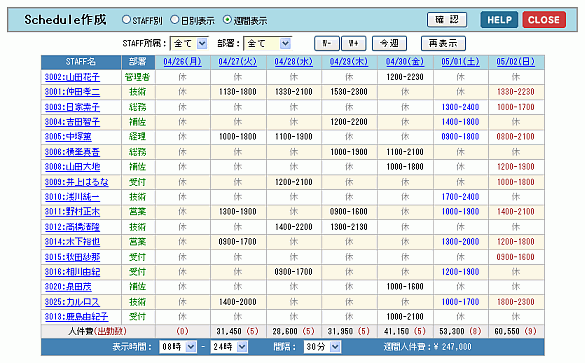Open staff link 3002:山田花子
The width and height of the screenshot is (585, 363).
[72, 77]
